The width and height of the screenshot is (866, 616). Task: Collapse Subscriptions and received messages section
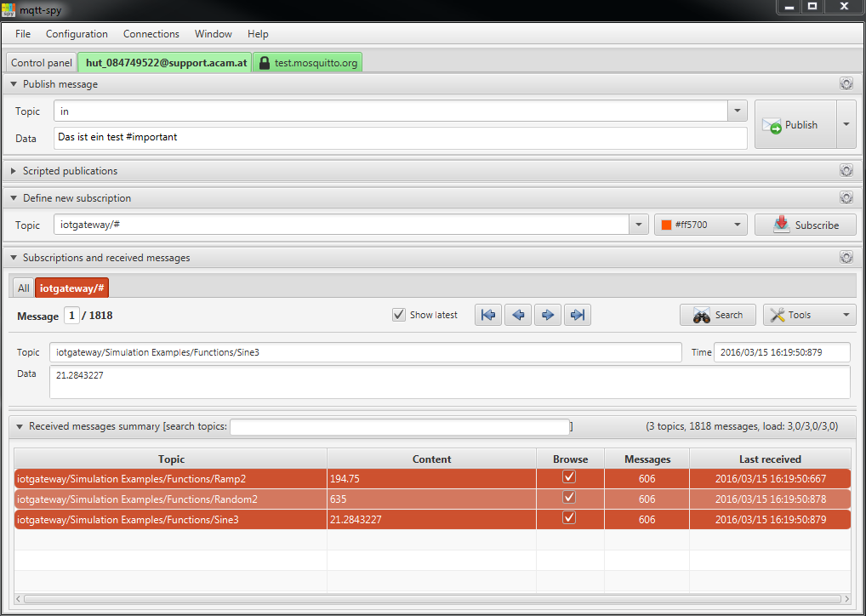[x=14, y=258]
